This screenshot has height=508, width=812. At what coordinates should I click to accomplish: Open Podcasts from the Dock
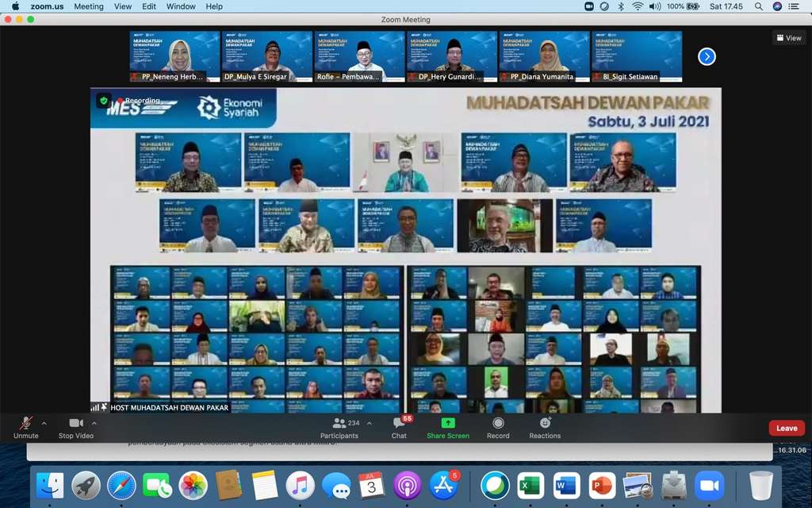coord(408,487)
